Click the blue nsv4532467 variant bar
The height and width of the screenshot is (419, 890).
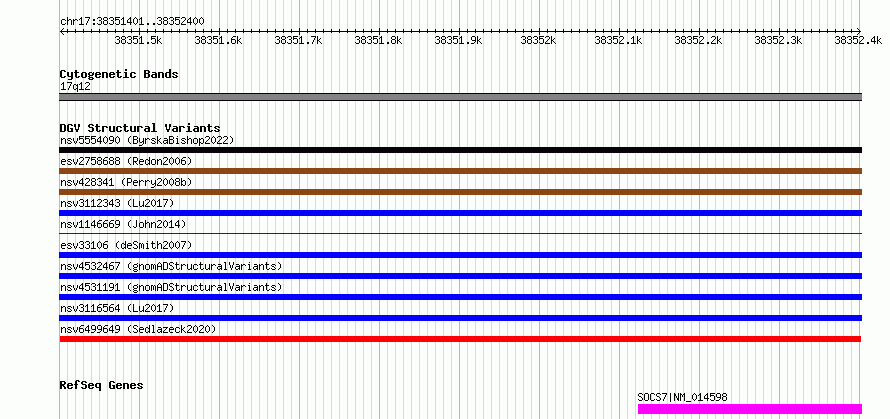460,276
